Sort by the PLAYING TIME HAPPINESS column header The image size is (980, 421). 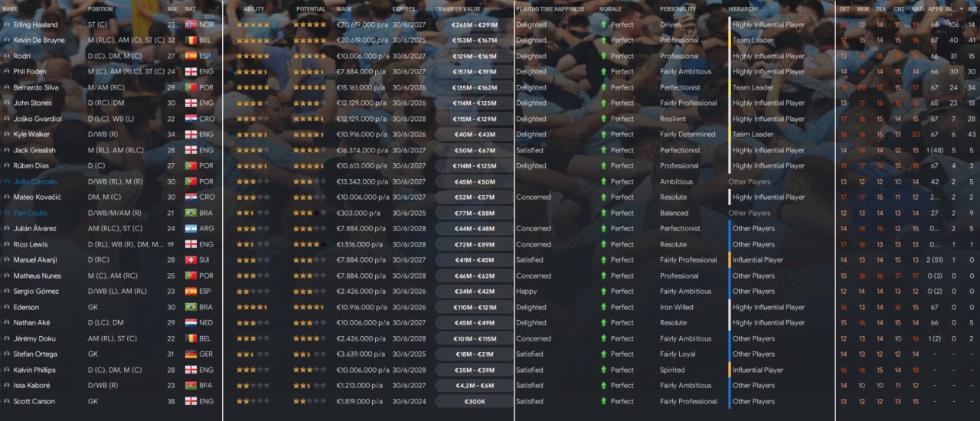click(550, 8)
